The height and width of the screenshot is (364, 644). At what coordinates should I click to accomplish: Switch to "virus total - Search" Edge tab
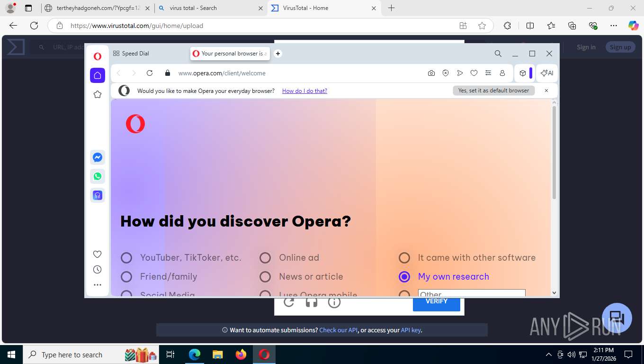[211, 8]
